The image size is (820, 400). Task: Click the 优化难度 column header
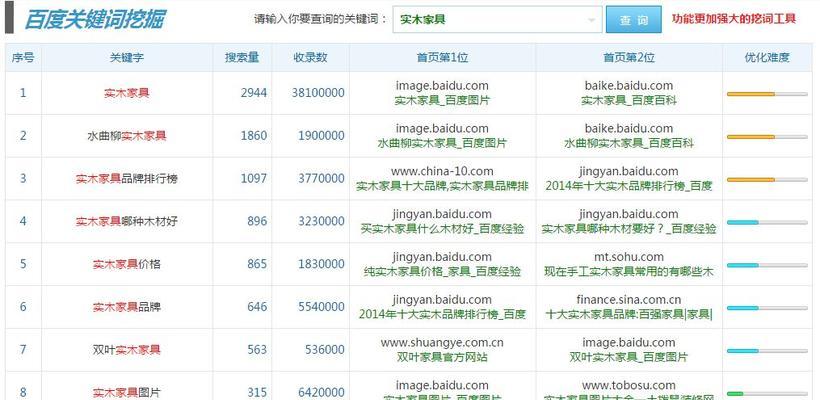click(x=767, y=58)
